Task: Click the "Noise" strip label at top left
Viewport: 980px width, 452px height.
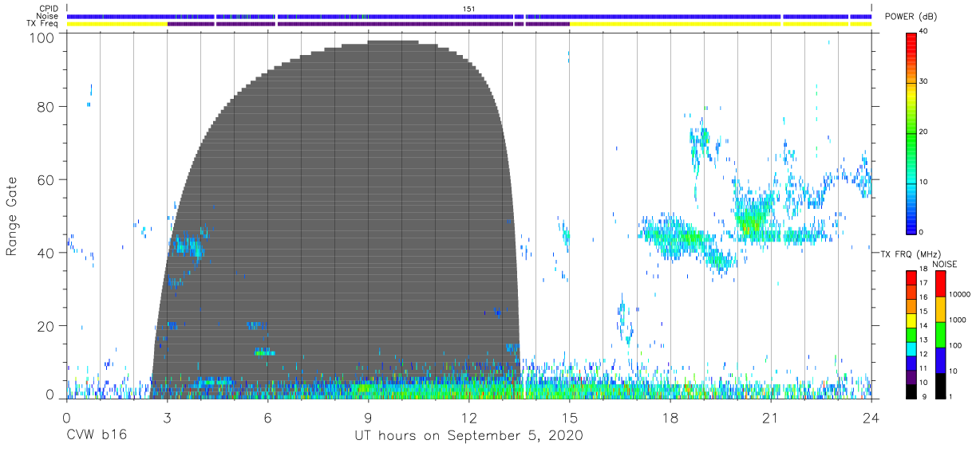Action: (49, 17)
